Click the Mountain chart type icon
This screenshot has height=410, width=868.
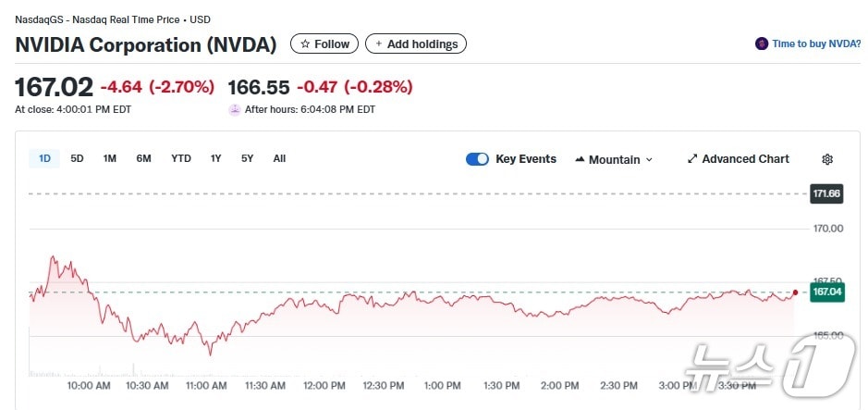click(x=580, y=159)
